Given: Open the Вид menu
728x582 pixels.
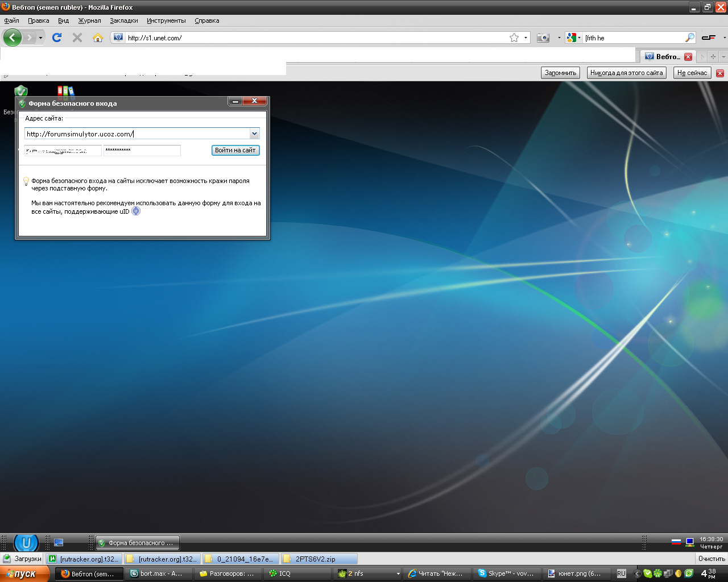Looking at the screenshot, I should (x=63, y=20).
